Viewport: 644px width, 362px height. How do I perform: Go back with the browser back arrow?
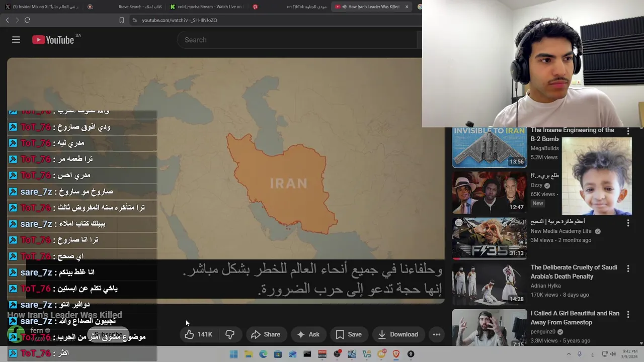click(x=8, y=20)
